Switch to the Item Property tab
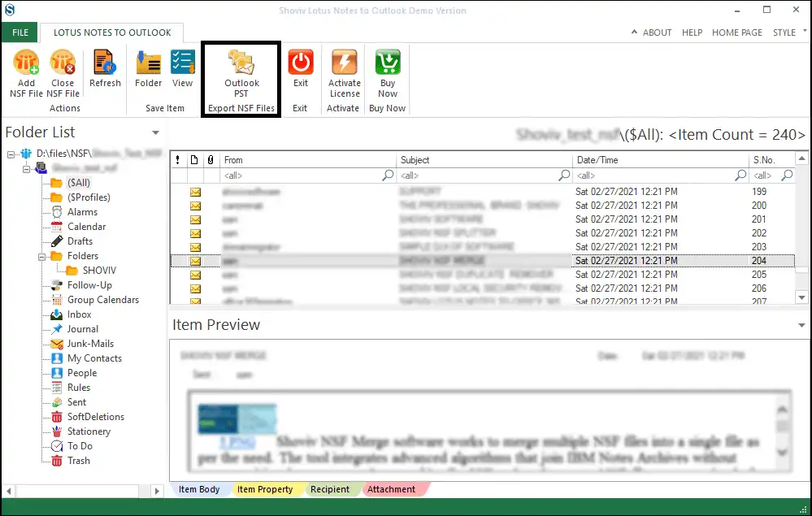The height and width of the screenshot is (516, 812). tap(264, 489)
